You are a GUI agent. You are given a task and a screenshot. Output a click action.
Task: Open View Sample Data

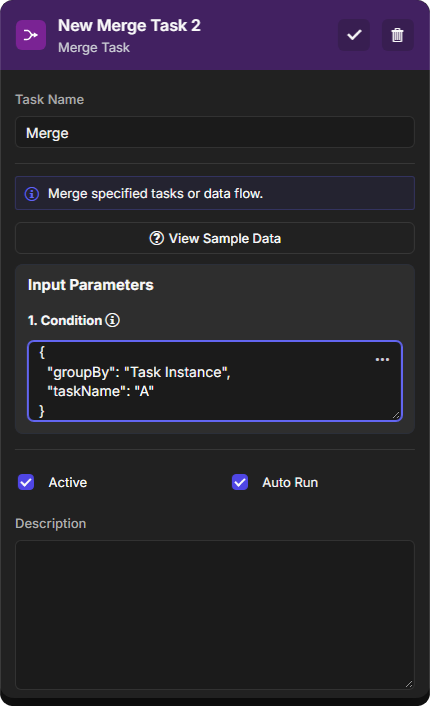click(215, 238)
